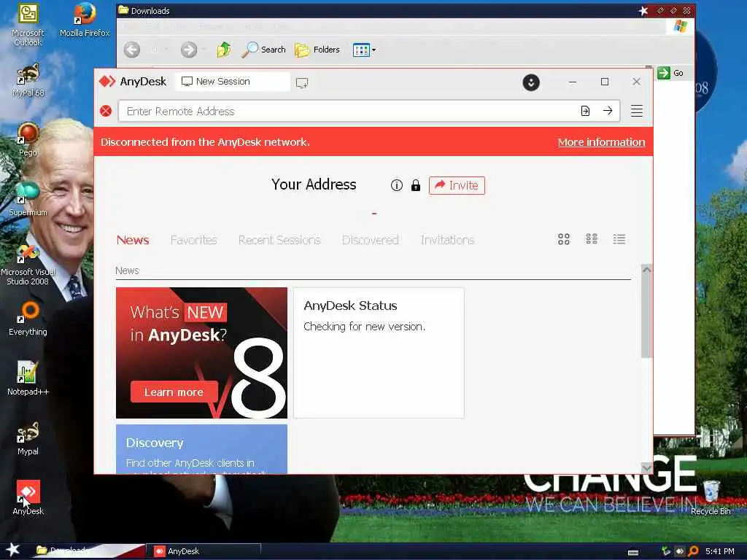Switch to the Recent Sessions tab
Image resolution: width=747 pixels, height=560 pixels.
279,240
